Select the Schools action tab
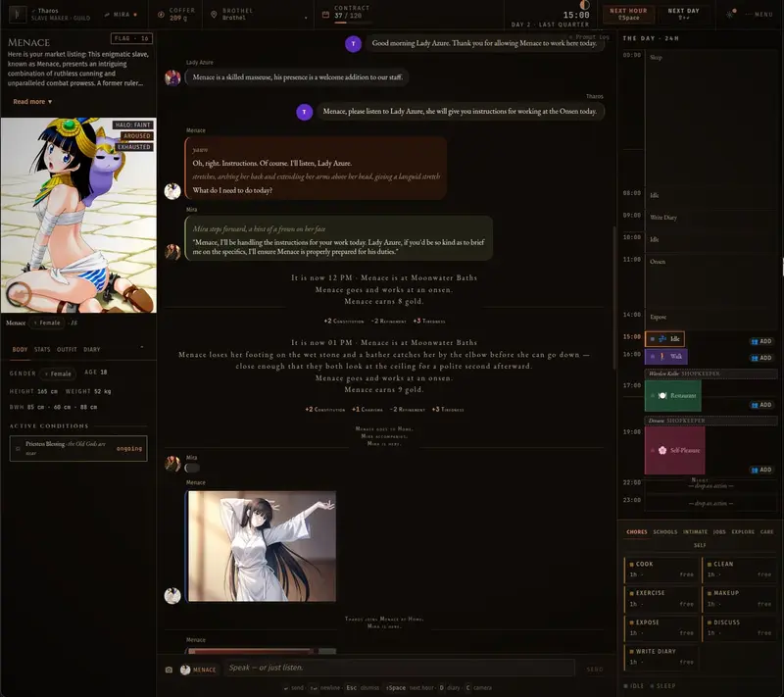Screen dimensions: 784x697 point(665,532)
